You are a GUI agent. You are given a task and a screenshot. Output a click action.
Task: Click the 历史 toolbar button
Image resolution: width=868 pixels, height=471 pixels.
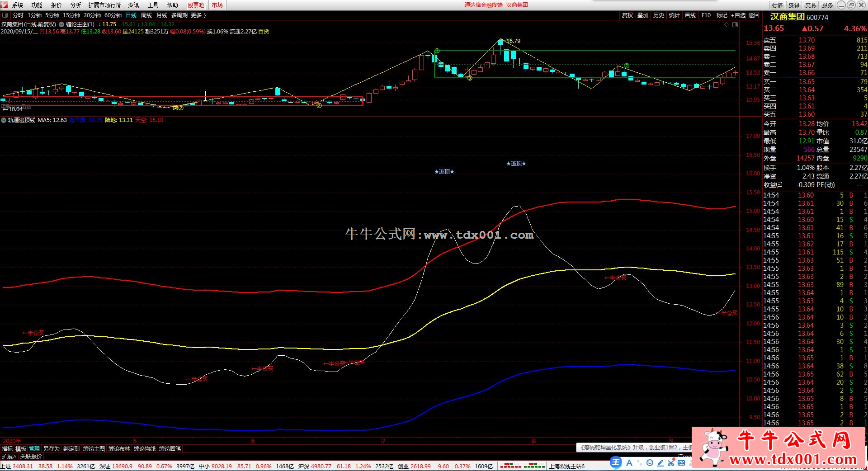(x=659, y=15)
